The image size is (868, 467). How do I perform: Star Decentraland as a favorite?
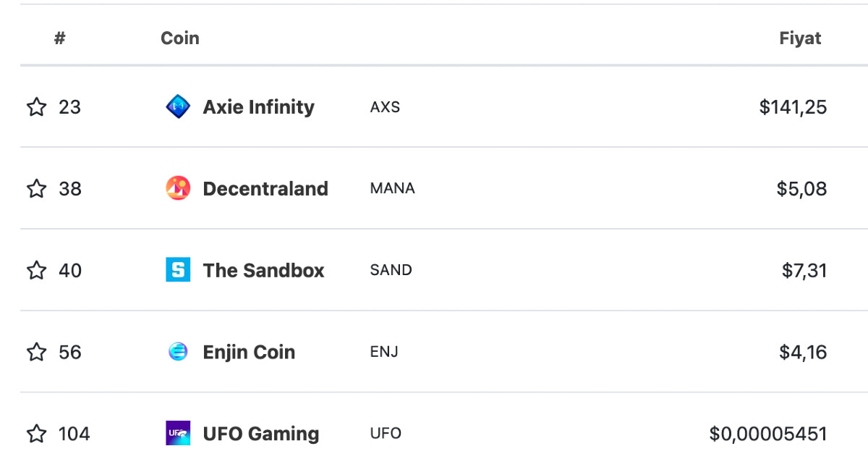pos(36,189)
